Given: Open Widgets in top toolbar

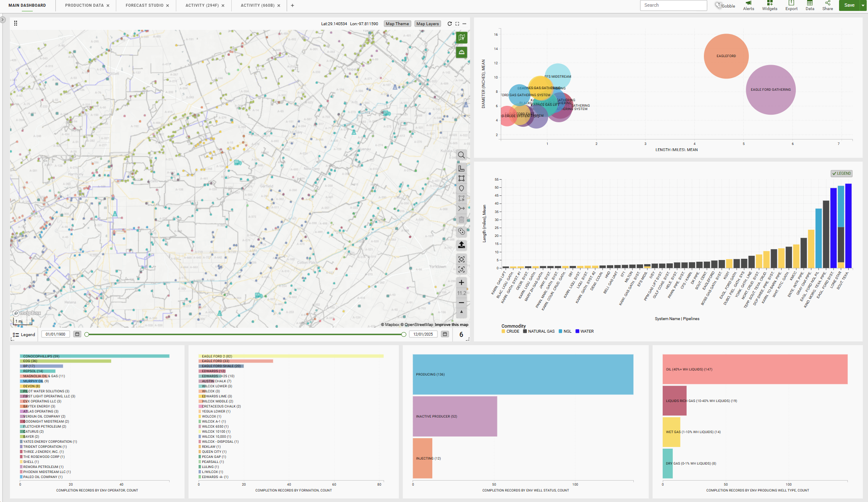Looking at the screenshot, I should 769,5.
